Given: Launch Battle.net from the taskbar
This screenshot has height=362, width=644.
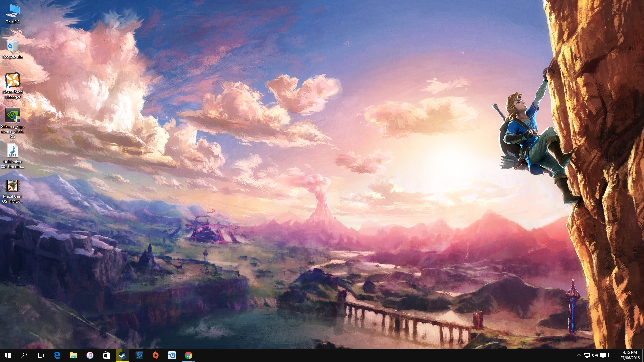Looking at the screenshot, I should 139,355.
